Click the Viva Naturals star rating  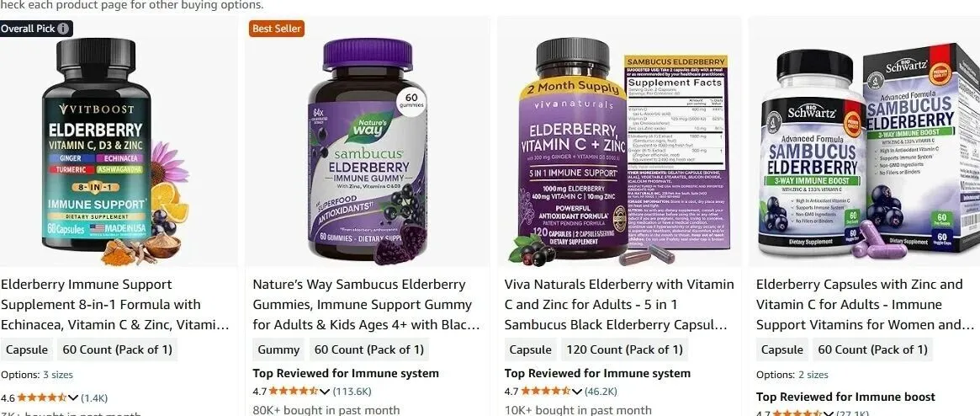[546, 391]
